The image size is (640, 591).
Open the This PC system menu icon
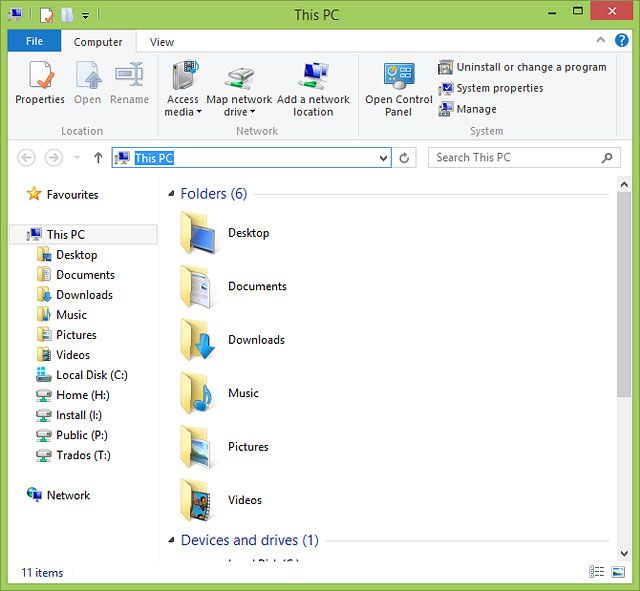16,15
